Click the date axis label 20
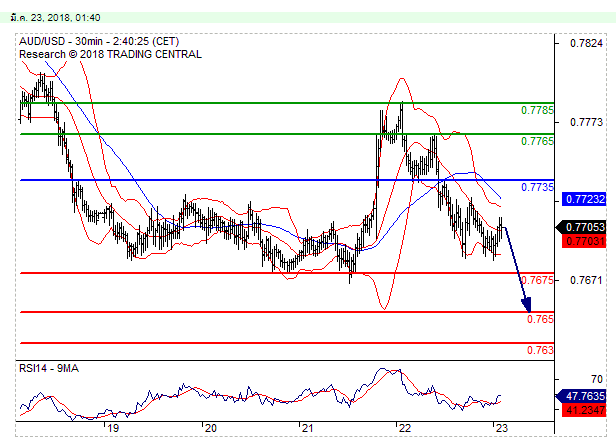The width and height of the screenshot is (616, 446). coord(211,428)
